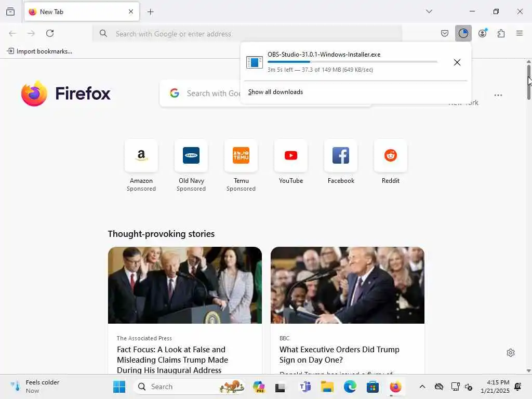Import bookmarks from another browser
Viewport: 532px width, 399px height.
(x=39, y=51)
